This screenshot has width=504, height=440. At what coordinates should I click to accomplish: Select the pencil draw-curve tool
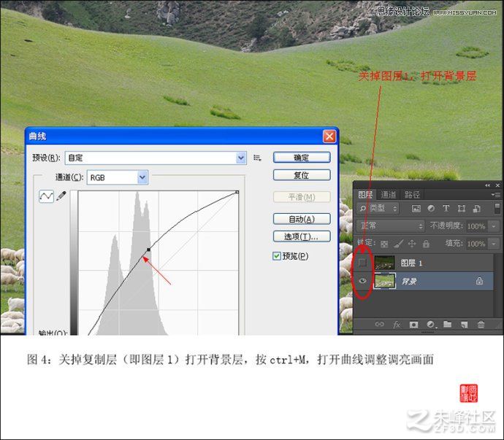pos(61,196)
